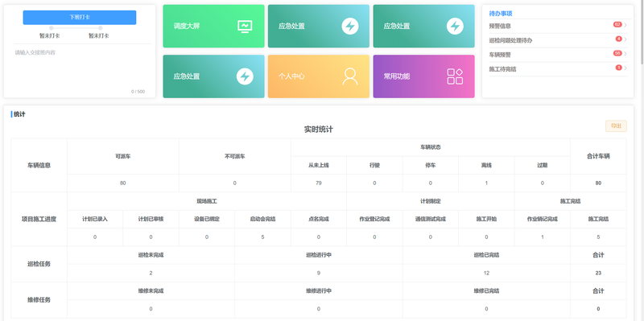The height and width of the screenshot is (321, 644).
Task: Click the lightning icon on the bottom-left 应急处置 card
Action: [x=245, y=76]
